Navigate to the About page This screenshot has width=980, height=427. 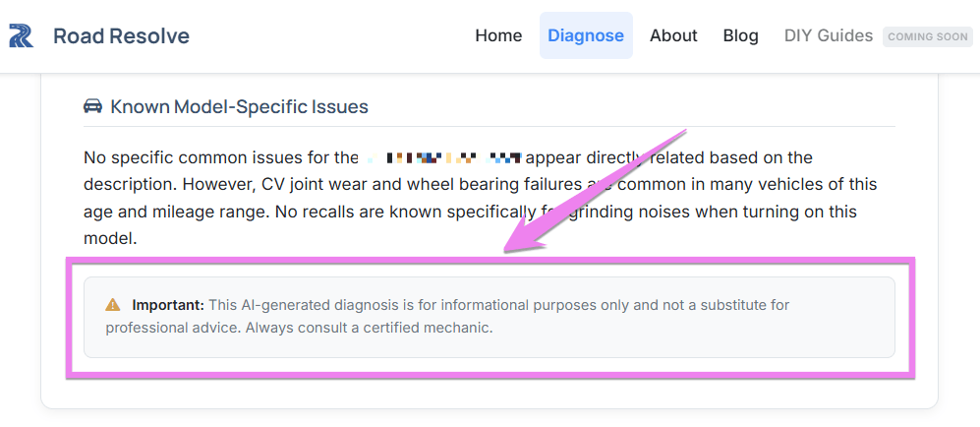pos(673,35)
